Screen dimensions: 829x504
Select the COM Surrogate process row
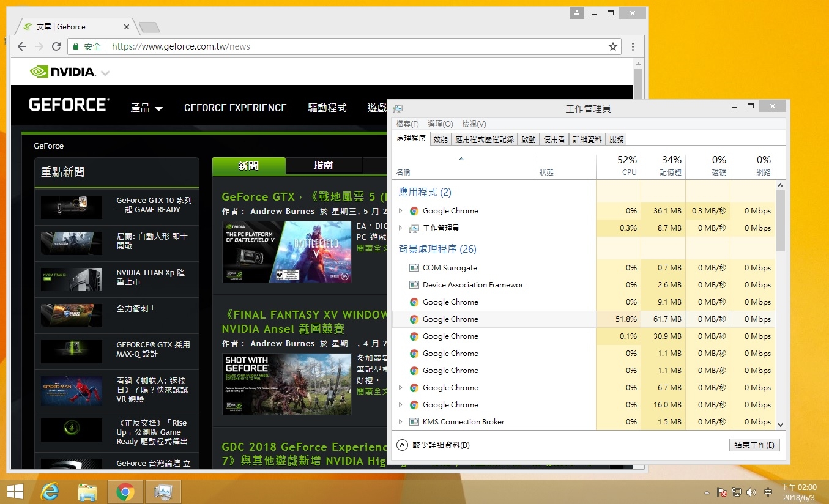584,268
